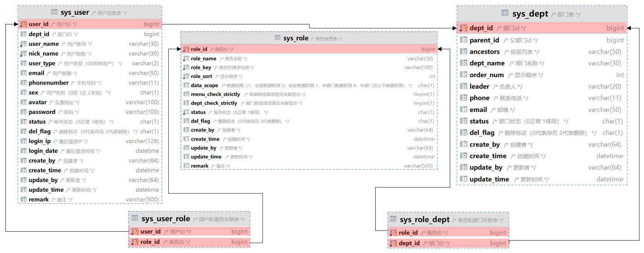
Task: Click the table icon beside sys_role_dept title
Action: point(393,219)
